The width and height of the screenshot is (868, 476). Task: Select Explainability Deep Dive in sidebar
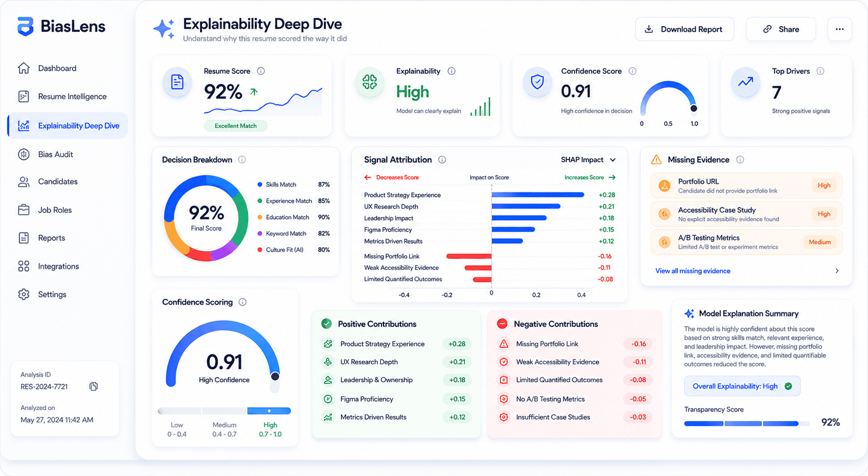68,126
